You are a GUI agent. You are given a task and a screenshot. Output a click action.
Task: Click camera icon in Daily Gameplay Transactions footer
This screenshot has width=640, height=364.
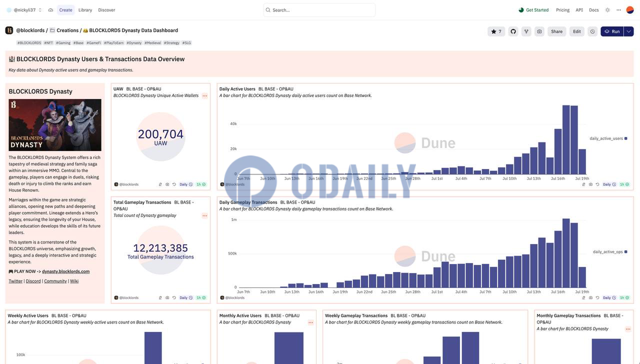click(x=590, y=297)
